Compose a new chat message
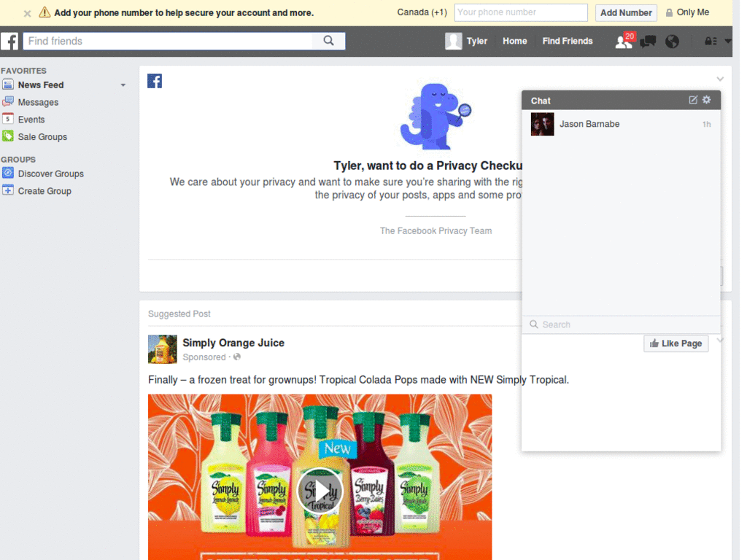 click(x=692, y=100)
